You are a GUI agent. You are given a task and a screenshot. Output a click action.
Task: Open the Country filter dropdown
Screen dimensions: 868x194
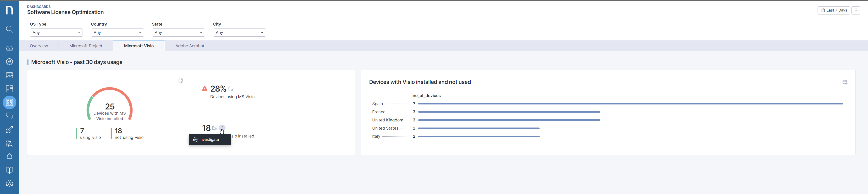tap(117, 33)
